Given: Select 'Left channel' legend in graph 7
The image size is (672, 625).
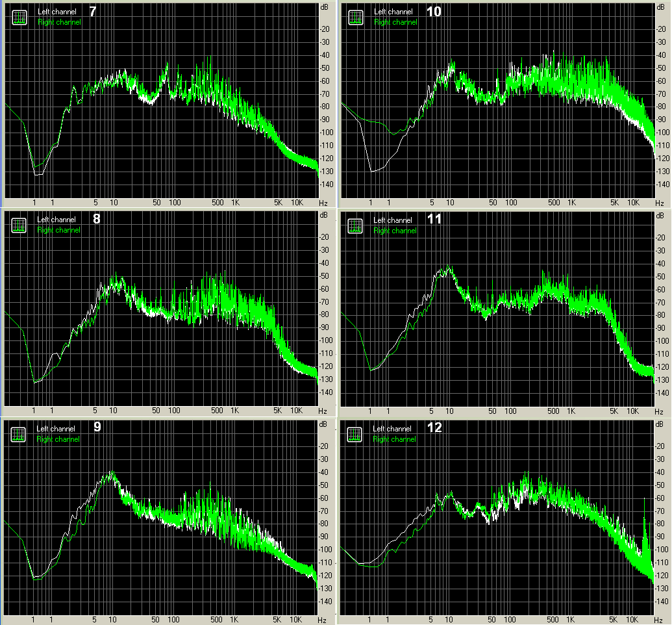Looking at the screenshot, I should pyautogui.click(x=57, y=12).
